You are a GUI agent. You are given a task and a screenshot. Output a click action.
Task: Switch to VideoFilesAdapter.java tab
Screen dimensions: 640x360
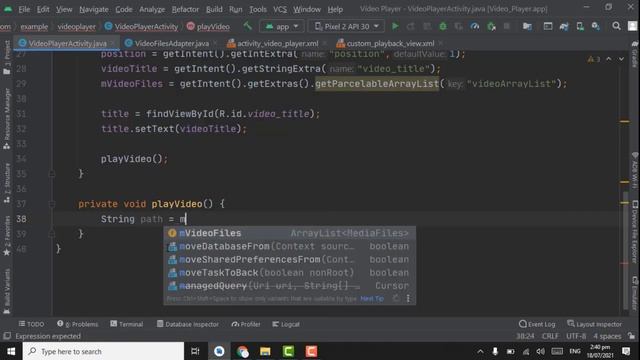171,43
